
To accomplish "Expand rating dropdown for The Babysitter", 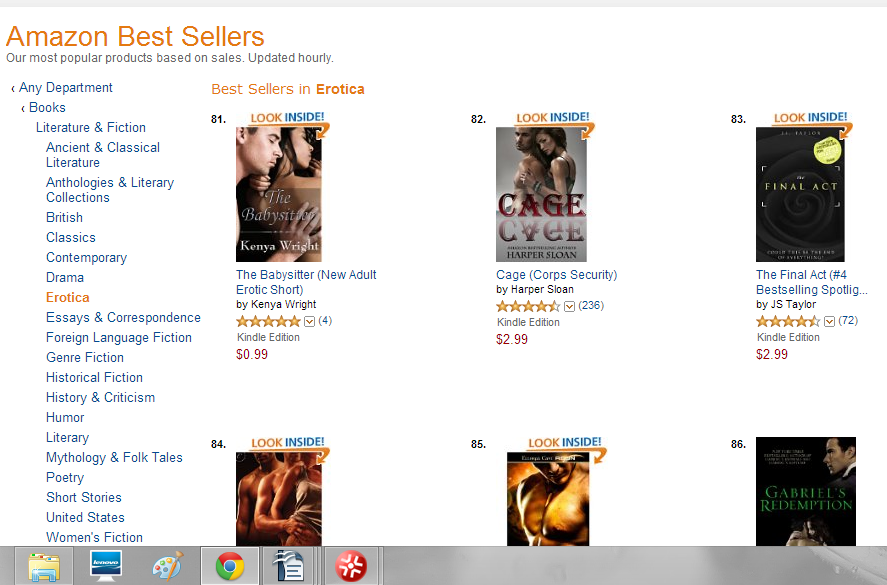I will click(x=309, y=321).
